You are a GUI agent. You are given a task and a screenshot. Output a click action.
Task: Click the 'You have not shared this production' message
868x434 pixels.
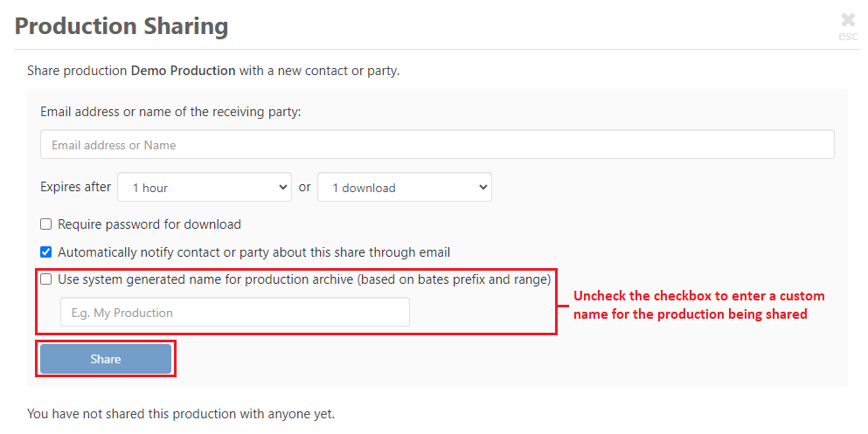pyautogui.click(x=181, y=414)
